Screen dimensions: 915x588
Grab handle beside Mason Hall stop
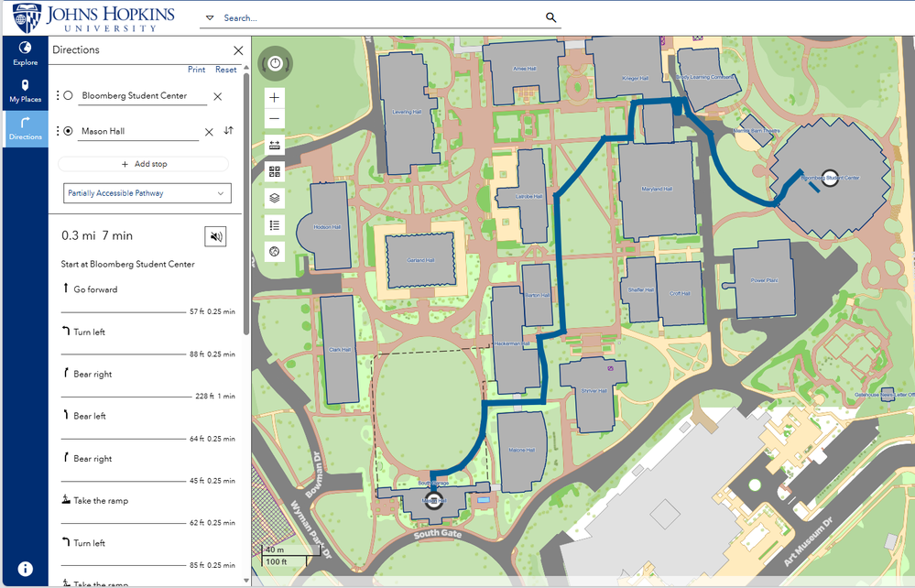click(x=57, y=131)
